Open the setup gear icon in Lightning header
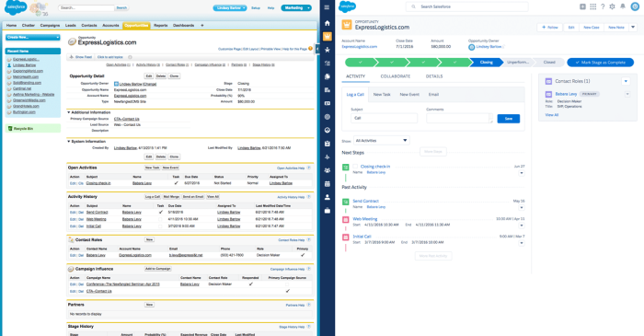The width and height of the screenshot is (644, 336). 613,6
